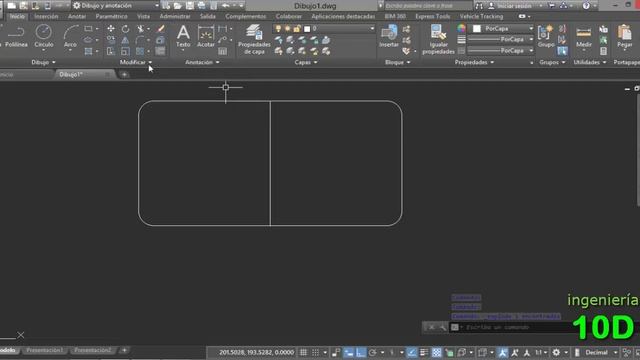Switch to the Presentación2 layout tab

tap(93, 350)
